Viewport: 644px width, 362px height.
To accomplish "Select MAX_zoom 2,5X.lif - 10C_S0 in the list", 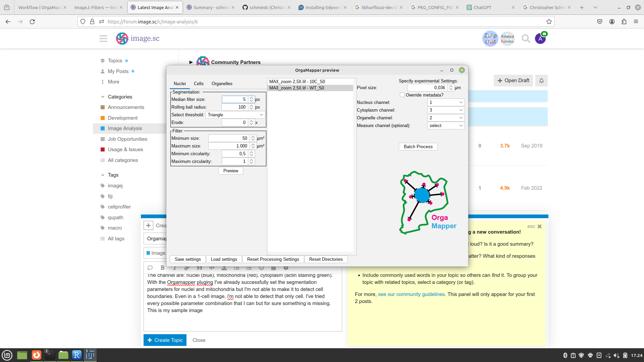I will click(x=297, y=81).
